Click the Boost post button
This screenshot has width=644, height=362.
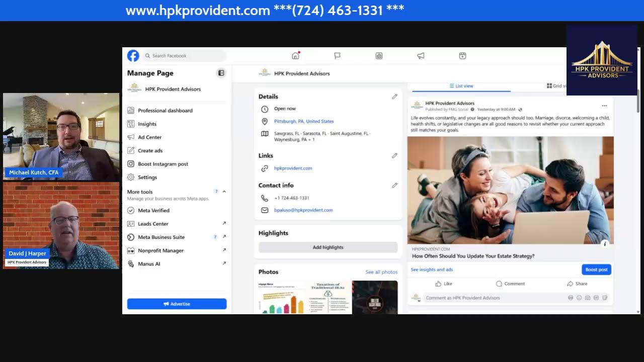pos(596,269)
